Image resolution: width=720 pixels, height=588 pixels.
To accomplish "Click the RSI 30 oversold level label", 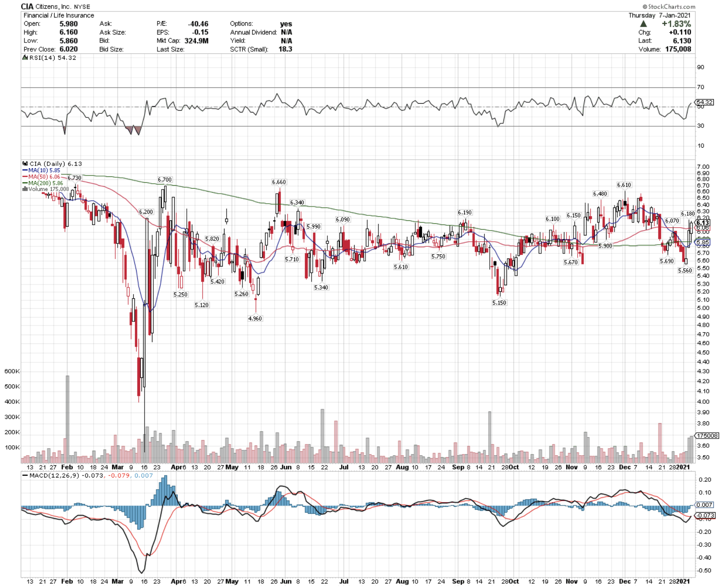I will pyautogui.click(x=701, y=126).
